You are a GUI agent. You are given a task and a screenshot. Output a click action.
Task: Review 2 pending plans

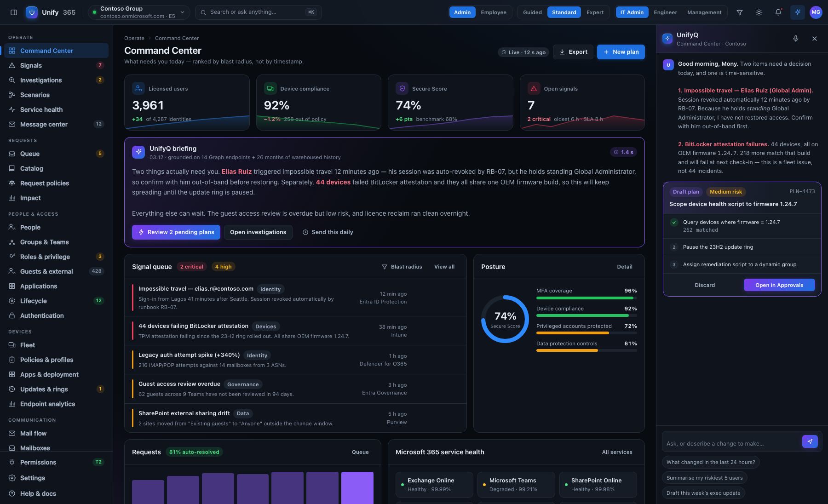coord(176,232)
